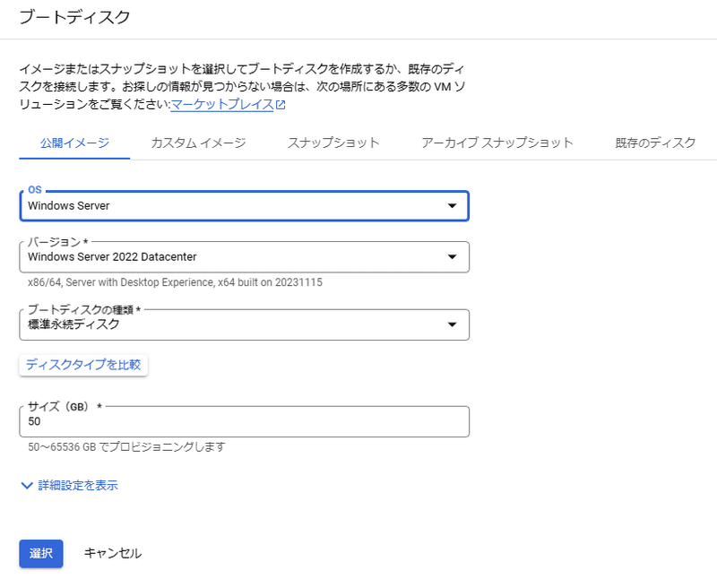Click the ディスクタイプを比較 button

point(83,365)
